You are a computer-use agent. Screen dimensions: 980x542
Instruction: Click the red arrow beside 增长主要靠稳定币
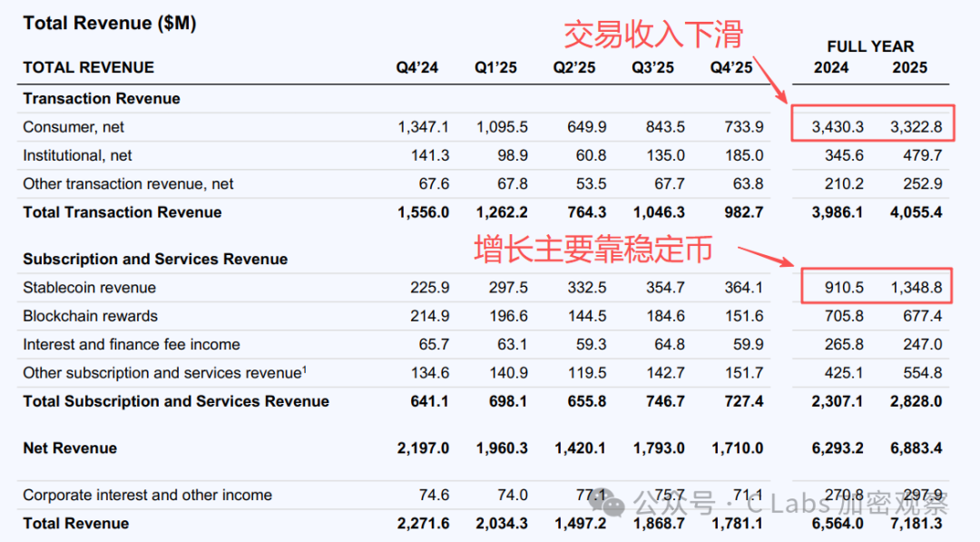(768, 257)
